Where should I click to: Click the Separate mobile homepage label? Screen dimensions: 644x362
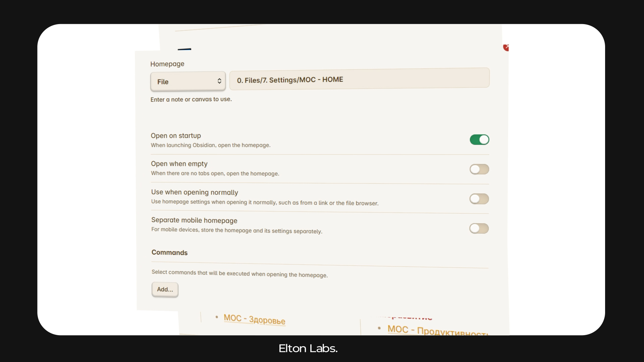194,220
